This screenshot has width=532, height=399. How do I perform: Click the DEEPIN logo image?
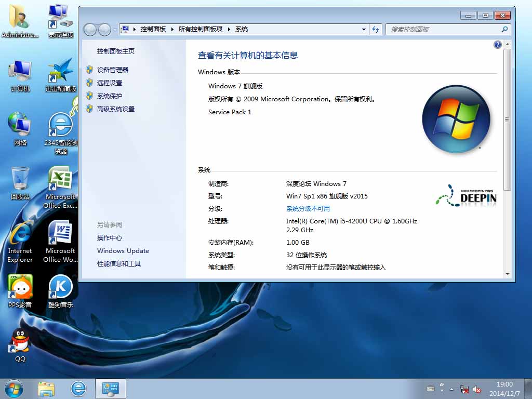coord(466,195)
